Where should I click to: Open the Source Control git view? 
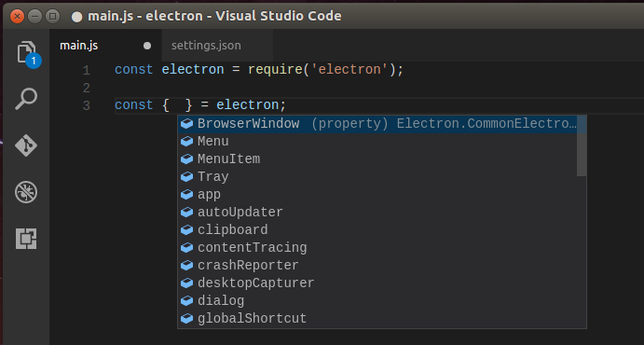pyautogui.click(x=26, y=145)
